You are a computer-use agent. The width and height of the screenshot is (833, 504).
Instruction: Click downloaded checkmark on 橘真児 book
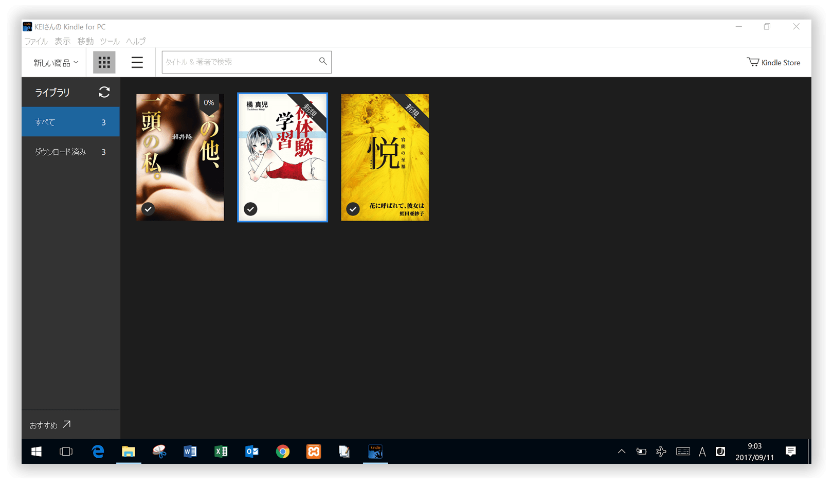click(250, 209)
